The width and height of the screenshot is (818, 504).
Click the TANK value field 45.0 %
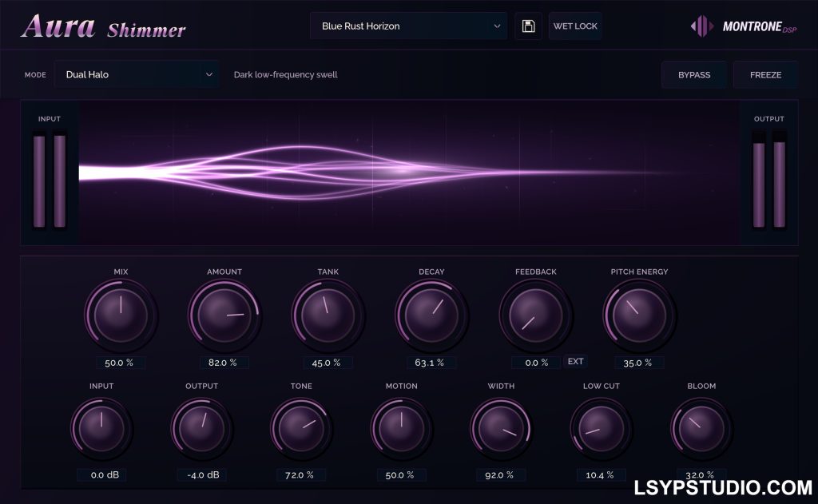point(327,363)
